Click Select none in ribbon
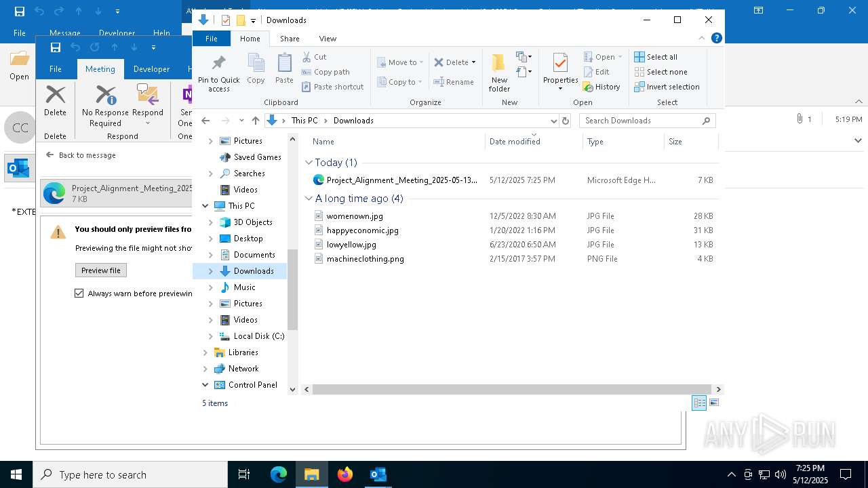Viewport: 868px width, 488px height. coord(661,72)
